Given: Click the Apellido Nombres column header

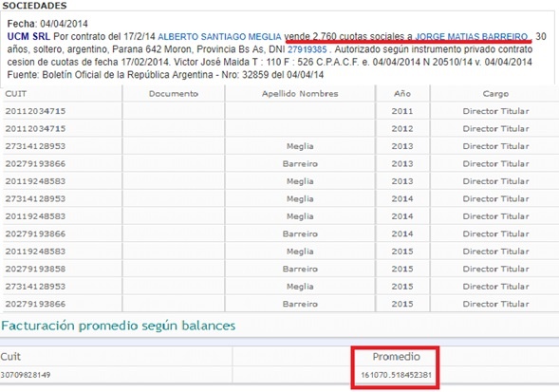Looking at the screenshot, I should (300, 94).
